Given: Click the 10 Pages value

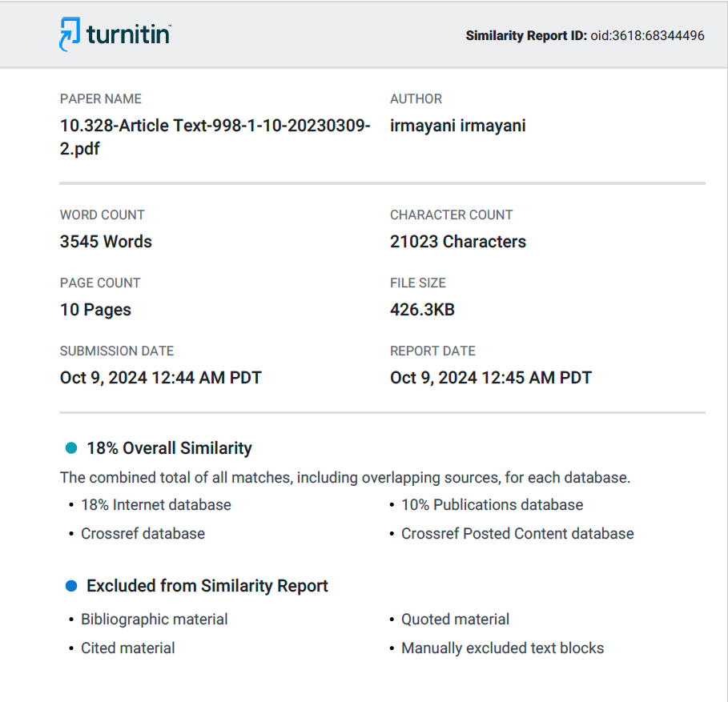Looking at the screenshot, I should tap(95, 310).
